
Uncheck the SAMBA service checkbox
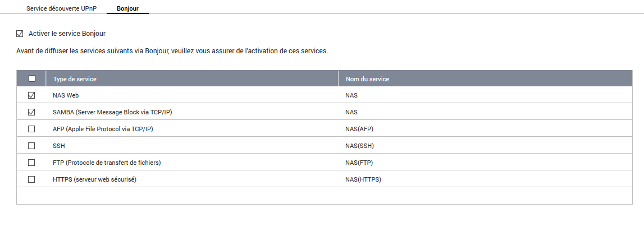[x=31, y=112]
